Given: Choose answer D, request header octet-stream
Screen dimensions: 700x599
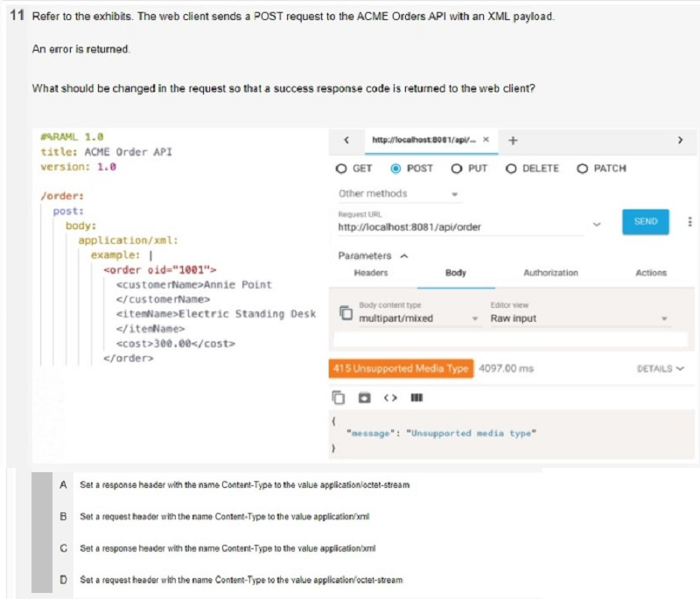Looking at the screenshot, I should pyautogui.click(x=241, y=580).
